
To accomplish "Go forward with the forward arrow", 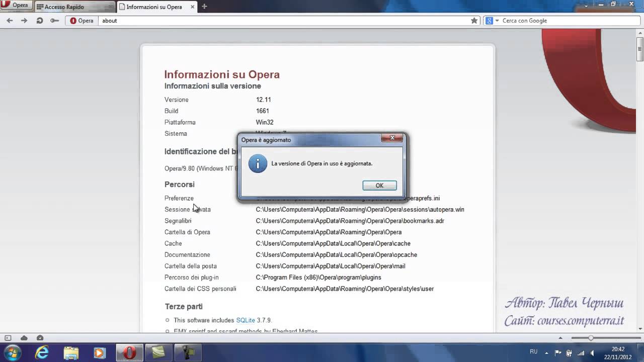I will click(x=24, y=21).
